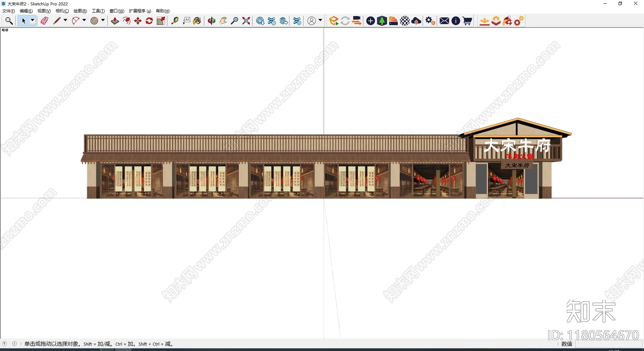Screen dimensions: 644x351
Task: Select the Pan hand tool
Action: 223,21
